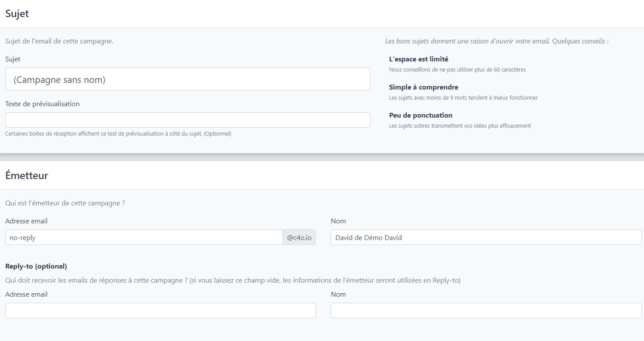Click the tip about 60 caractères

tap(458, 70)
